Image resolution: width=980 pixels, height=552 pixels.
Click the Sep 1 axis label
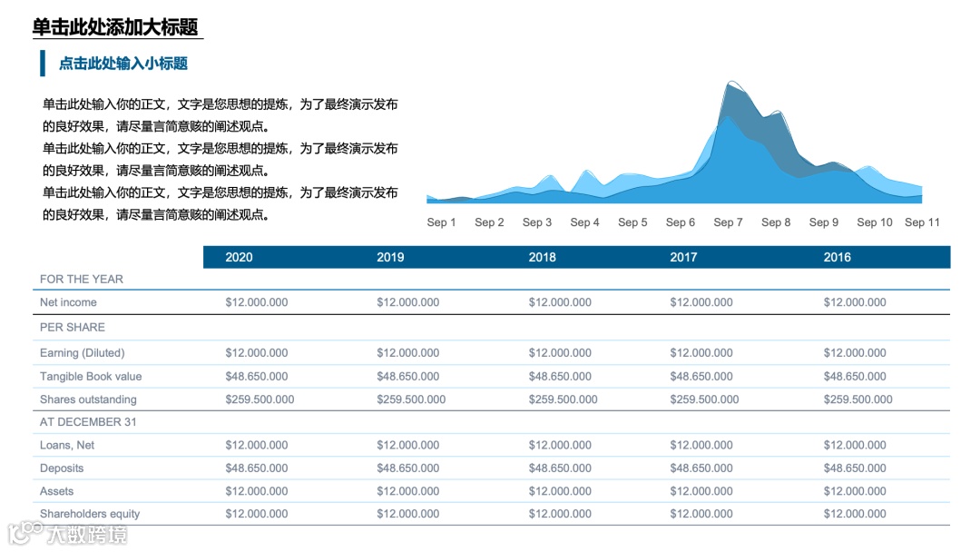[x=441, y=222]
